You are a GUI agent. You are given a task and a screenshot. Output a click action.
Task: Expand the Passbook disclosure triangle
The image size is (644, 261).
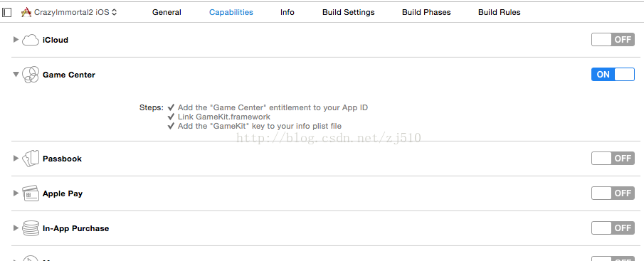click(16, 159)
